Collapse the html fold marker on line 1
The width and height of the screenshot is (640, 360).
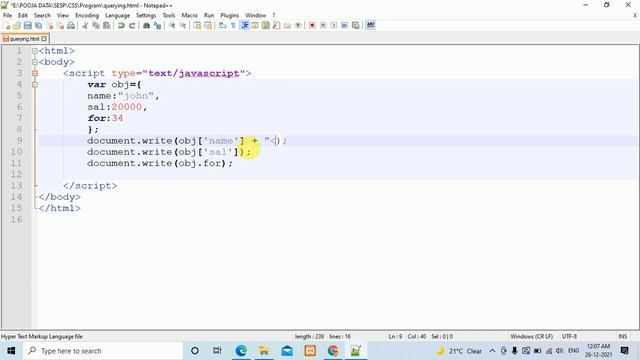(35, 51)
